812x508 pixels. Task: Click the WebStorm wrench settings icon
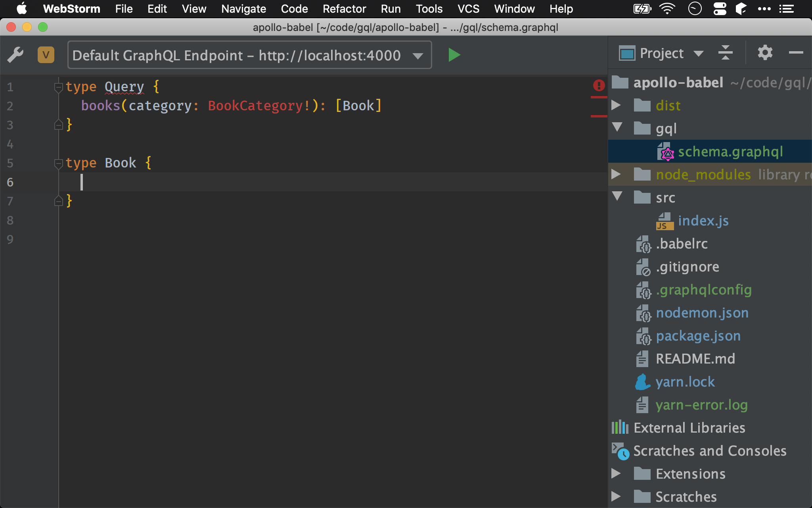(16, 54)
